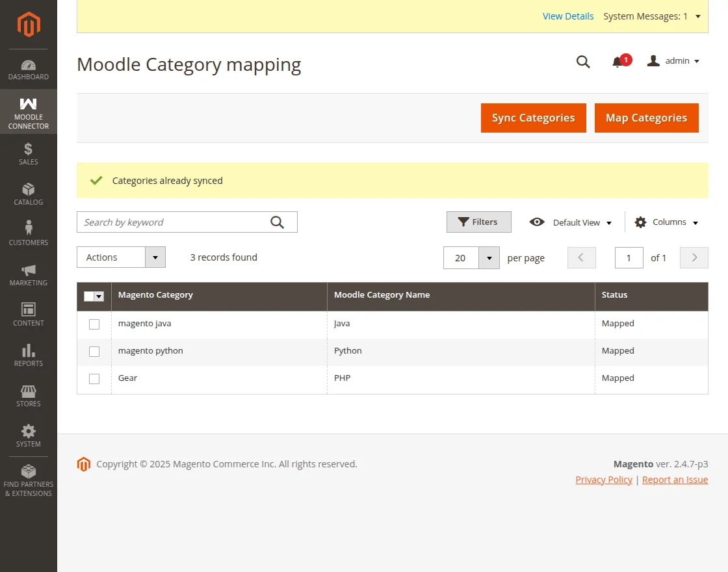
Task: Open the Privacy Policy link
Action: pos(604,480)
